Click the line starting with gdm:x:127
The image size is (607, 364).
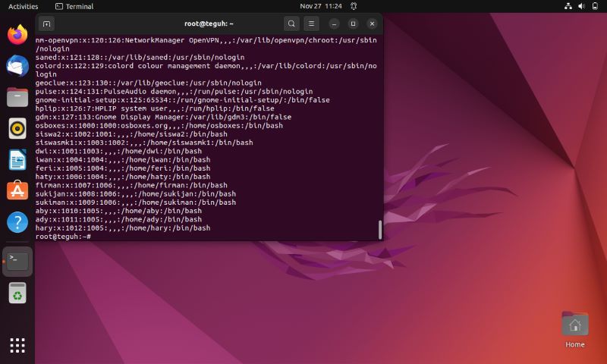[163, 117]
